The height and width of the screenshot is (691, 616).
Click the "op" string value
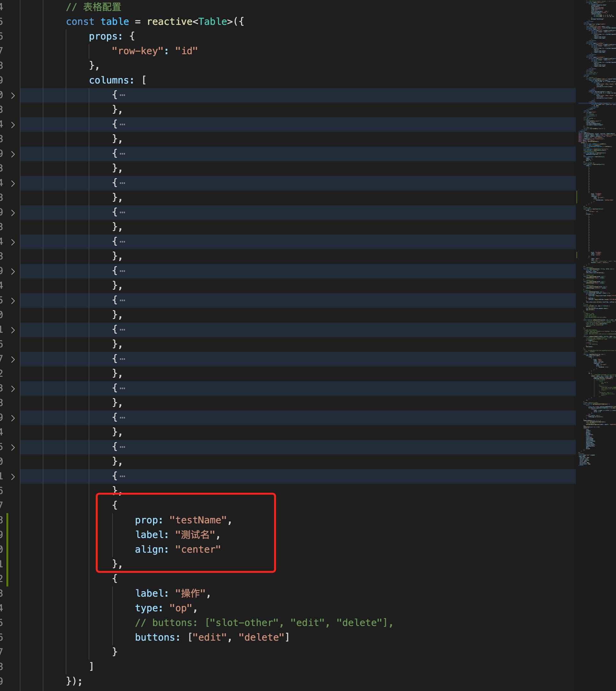click(x=181, y=608)
